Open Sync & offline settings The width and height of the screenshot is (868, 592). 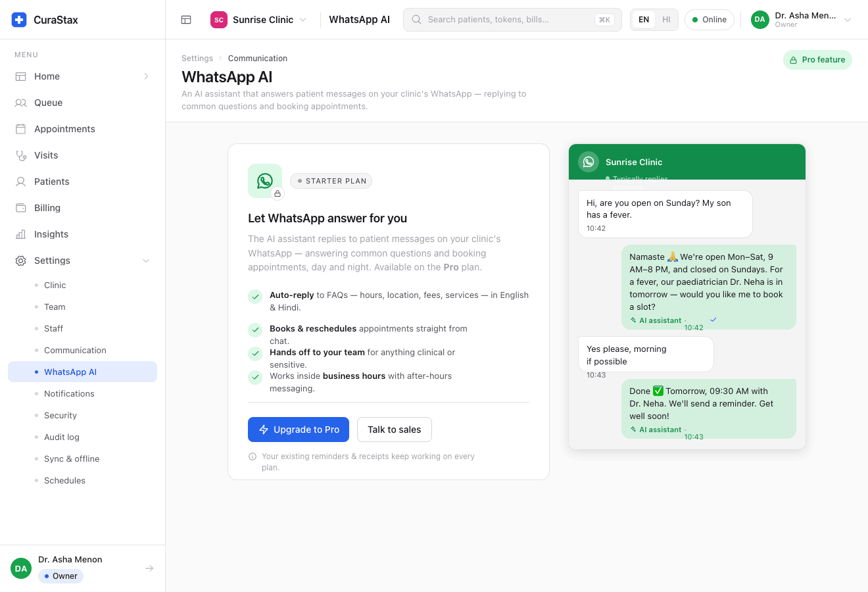pos(82,458)
